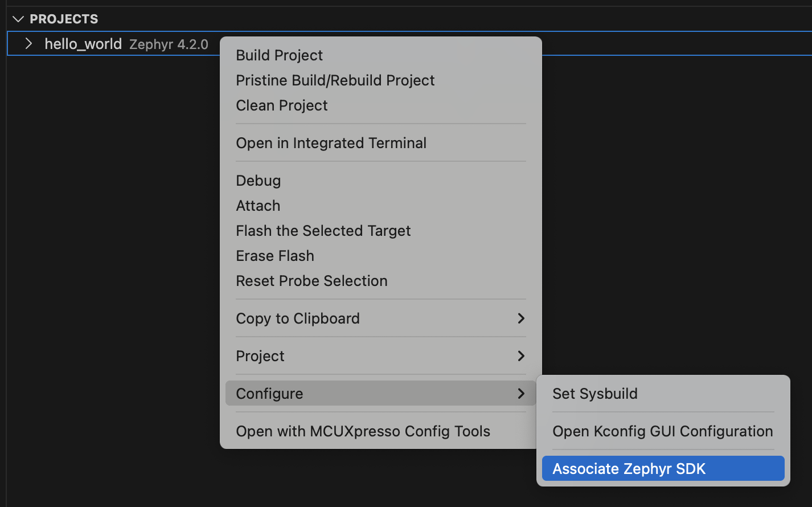This screenshot has width=812, height=507.
Task: Flash the Selected Target
Action: click(323, 231)
